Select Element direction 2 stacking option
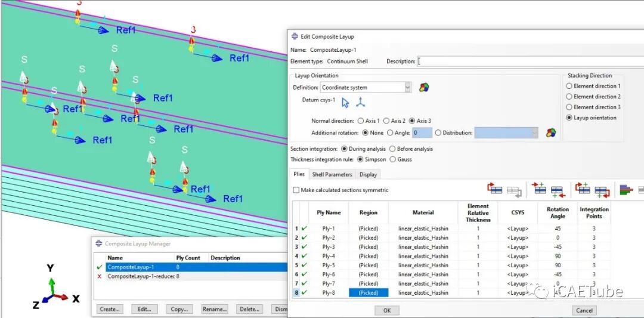The image size is (644, 318). tap(569, 97)
